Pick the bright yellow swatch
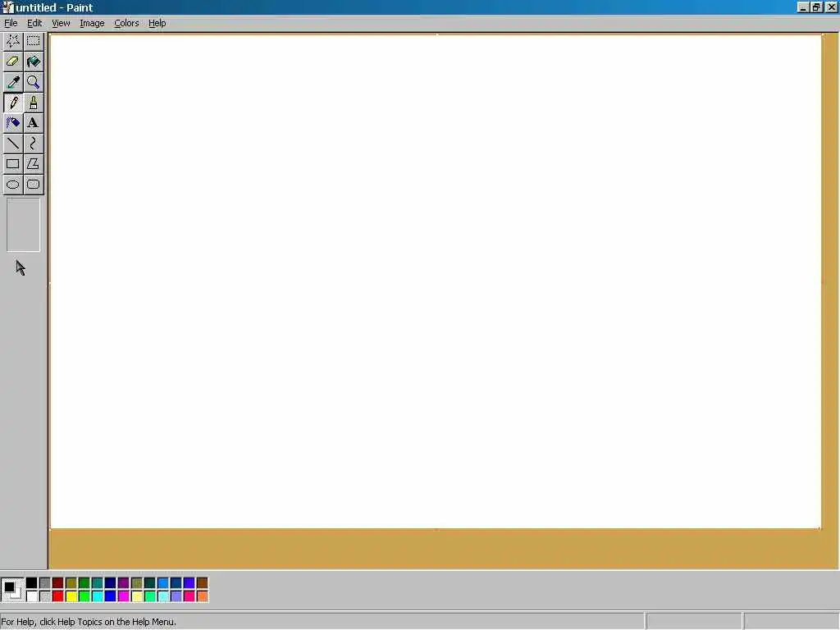 (71, 596)
